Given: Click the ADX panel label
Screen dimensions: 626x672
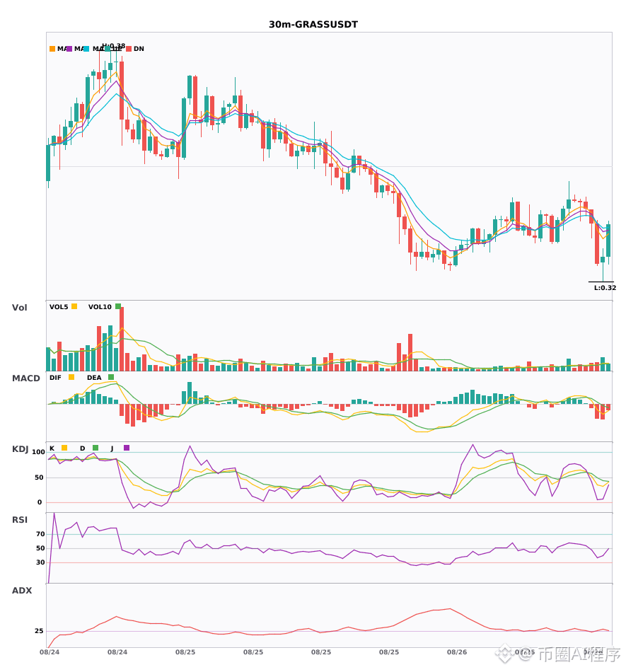Looking at the screenshot, I should pos(22,591).
